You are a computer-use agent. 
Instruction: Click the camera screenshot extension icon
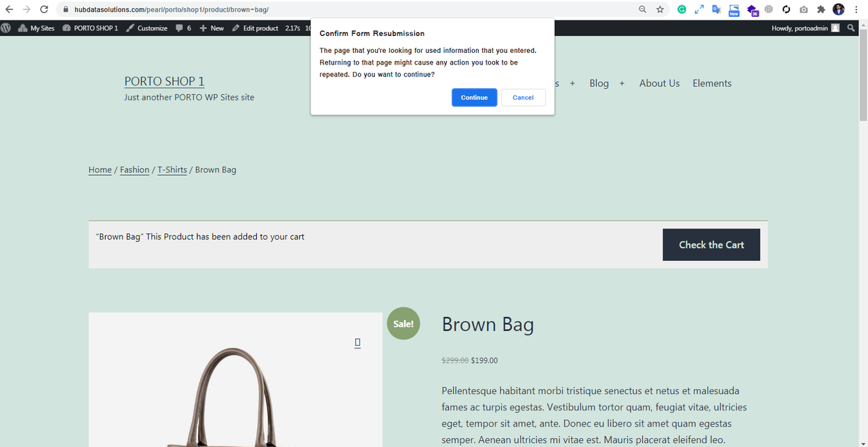click(804, 9)
